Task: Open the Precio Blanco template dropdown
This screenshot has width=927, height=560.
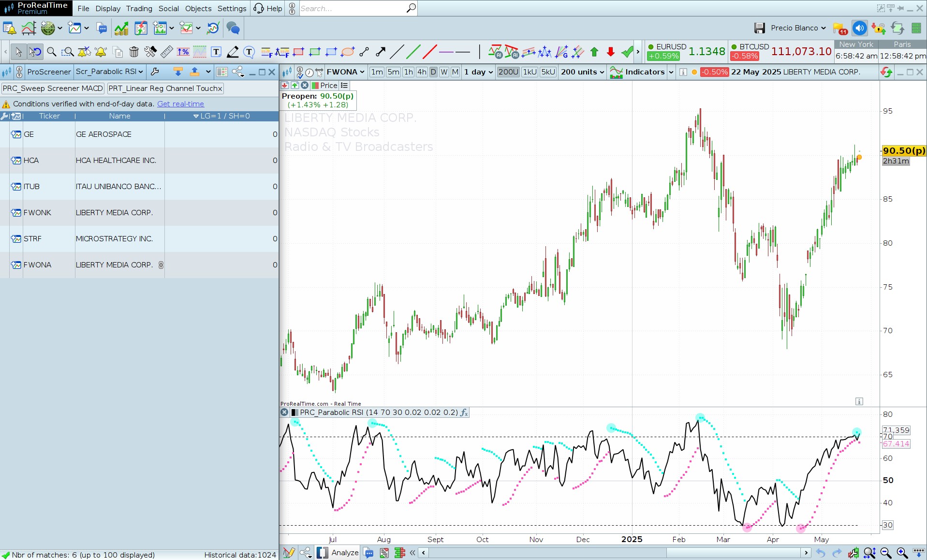Action: tap(798, 28)
